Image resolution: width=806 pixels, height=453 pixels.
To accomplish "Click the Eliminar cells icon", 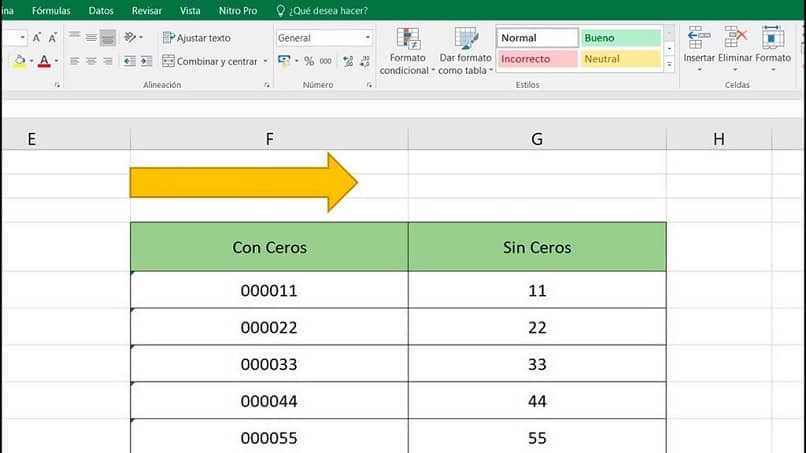I will (735, 38).
